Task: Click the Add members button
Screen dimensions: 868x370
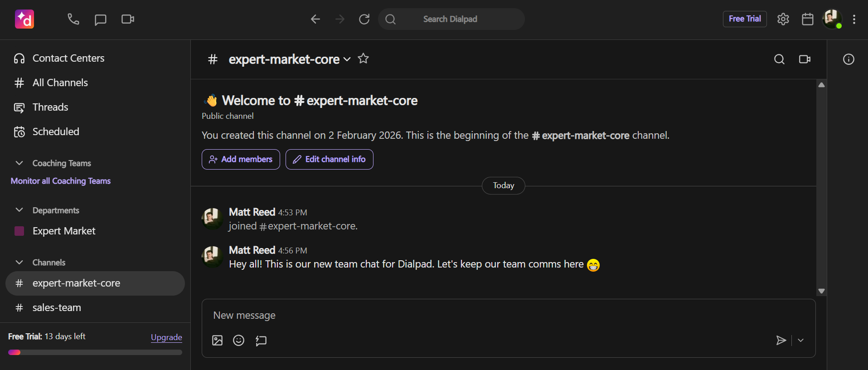Action: click(x=241, y=160)
